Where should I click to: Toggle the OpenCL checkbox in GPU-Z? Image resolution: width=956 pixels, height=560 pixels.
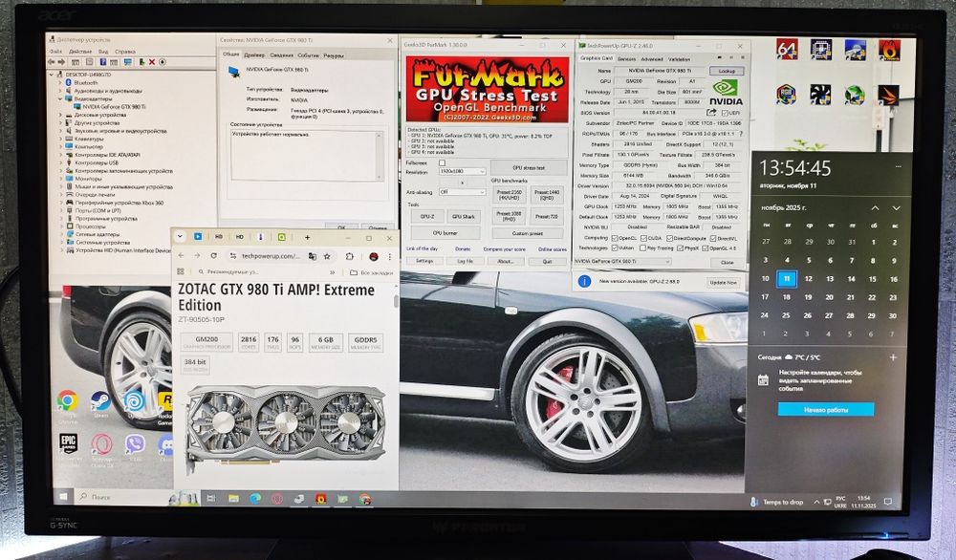614,238
